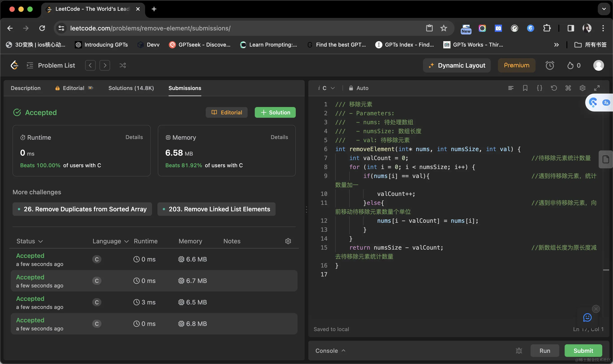
Task: Click the timer alarm clock icon
Action: pyautogui.click(x=549, y=66)
